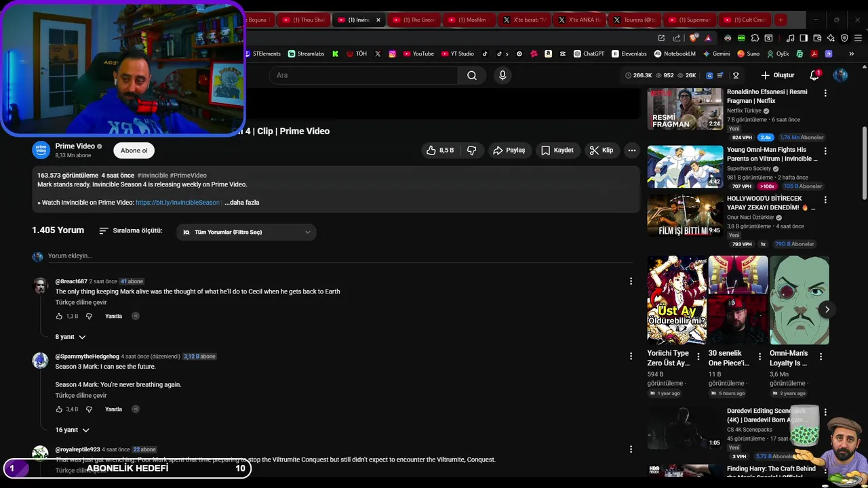
Task: Open three-dot menu on @royalreptile923 comment
Action: pyautogui.click(x=631, y=449)
